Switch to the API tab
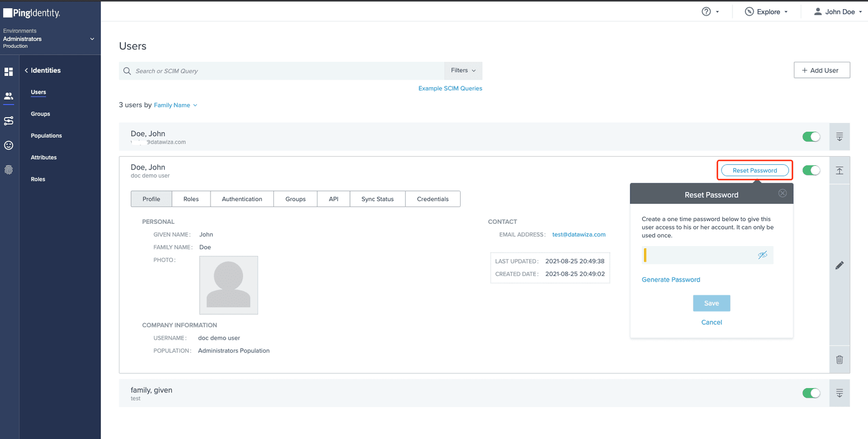Image resolution: width=868 pixels, height=439 pixels. tap(334, 199)
